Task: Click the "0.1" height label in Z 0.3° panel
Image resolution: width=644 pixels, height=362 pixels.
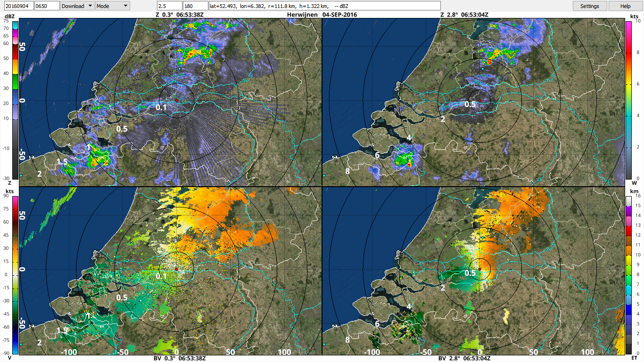Action: point(162,107)
